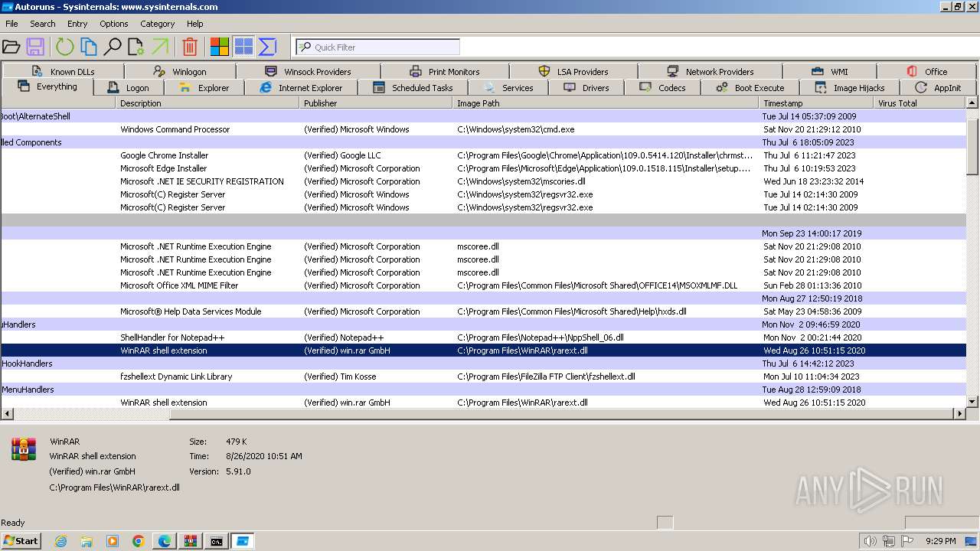Switch to the Codecs tab
This screenshot has width=980, height=551.
[663, 87]
